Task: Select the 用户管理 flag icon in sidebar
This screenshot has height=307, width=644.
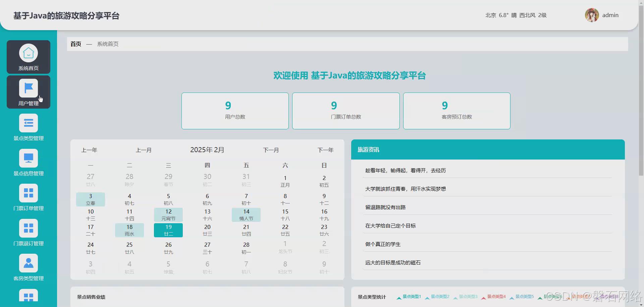Action: (28, 88)
